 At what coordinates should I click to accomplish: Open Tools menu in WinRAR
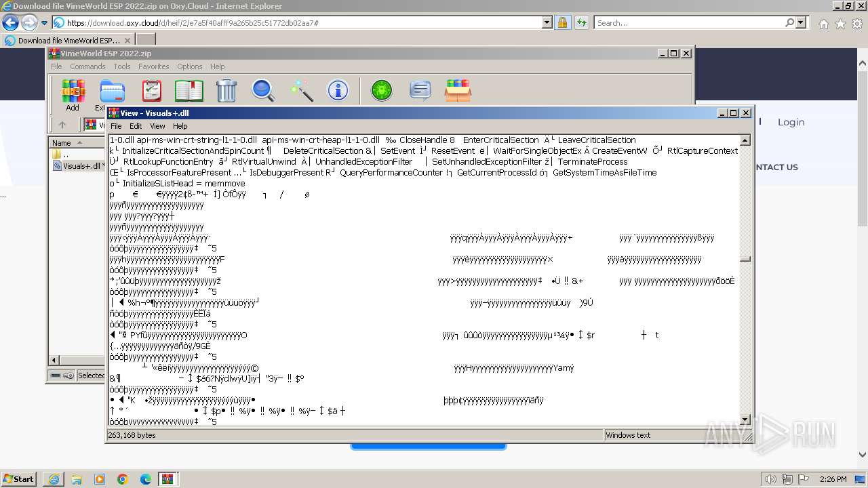coord(122,66)
